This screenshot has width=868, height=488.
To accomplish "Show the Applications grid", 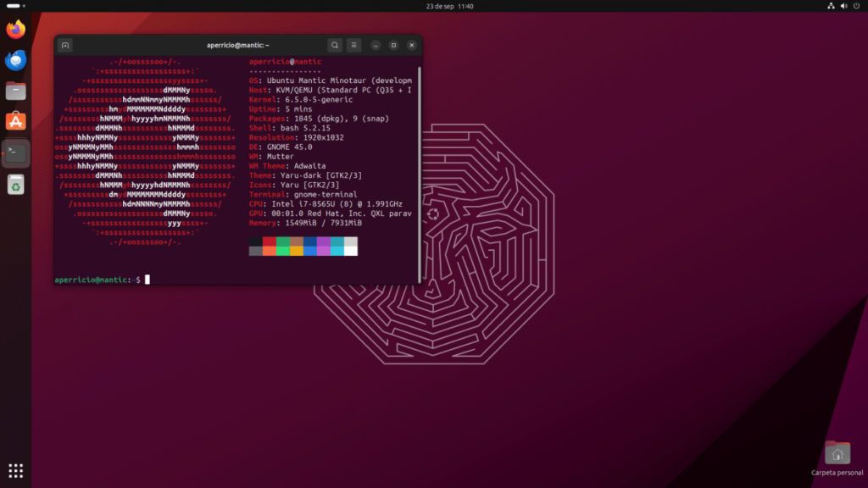I will pos(15,470).
